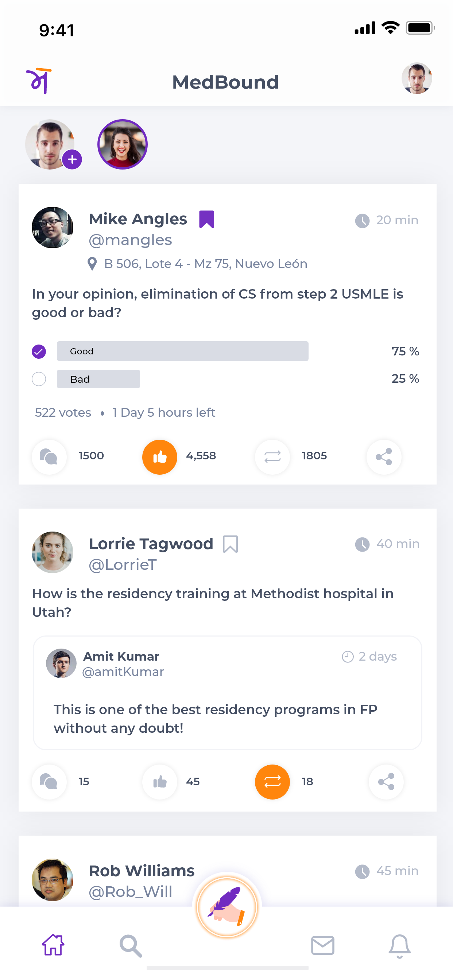Screen dimensions: 453x980
Task: Open the Notifications bell tab
Action: [x=399, y=945]
